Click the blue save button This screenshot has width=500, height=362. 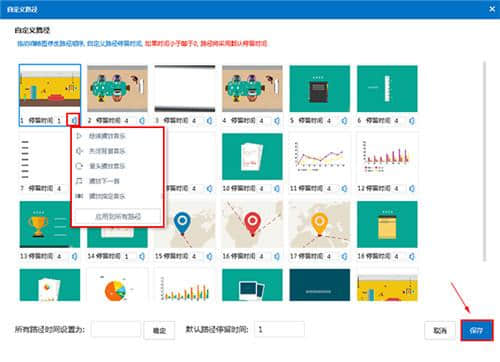click(x=477, y=330)
